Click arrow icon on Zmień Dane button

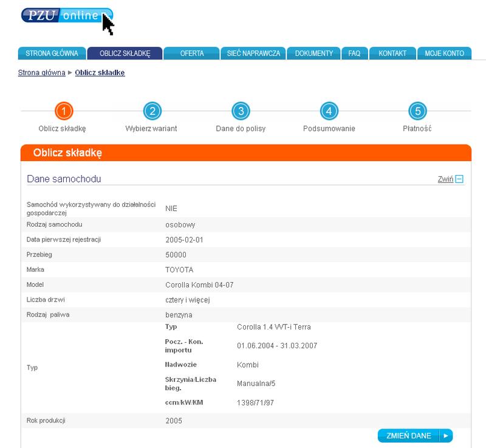point(445,436)
